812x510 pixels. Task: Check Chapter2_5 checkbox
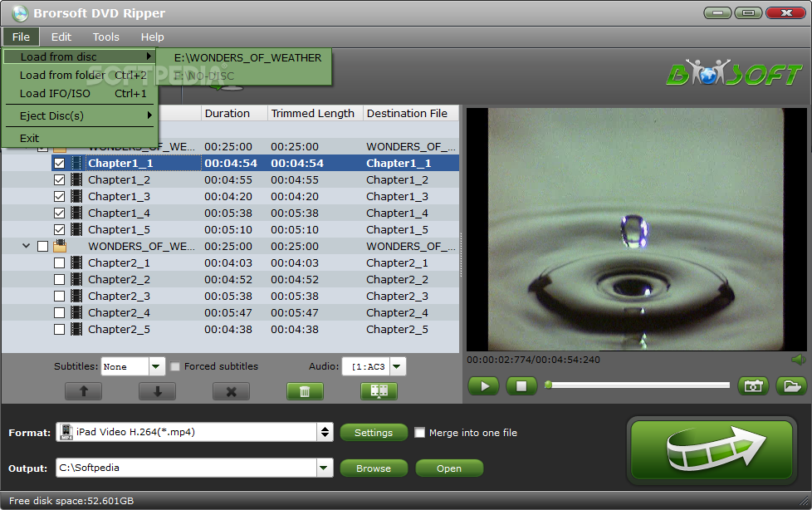[x=60, y=329]
